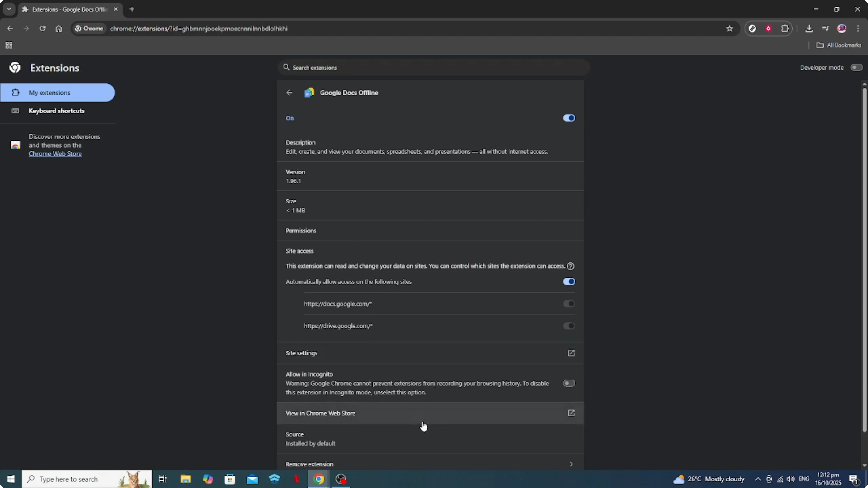868x488 pixels.
Task: Open weather widget showing 26°C Mostly cloudy
Action: click(x=709, y=479)
